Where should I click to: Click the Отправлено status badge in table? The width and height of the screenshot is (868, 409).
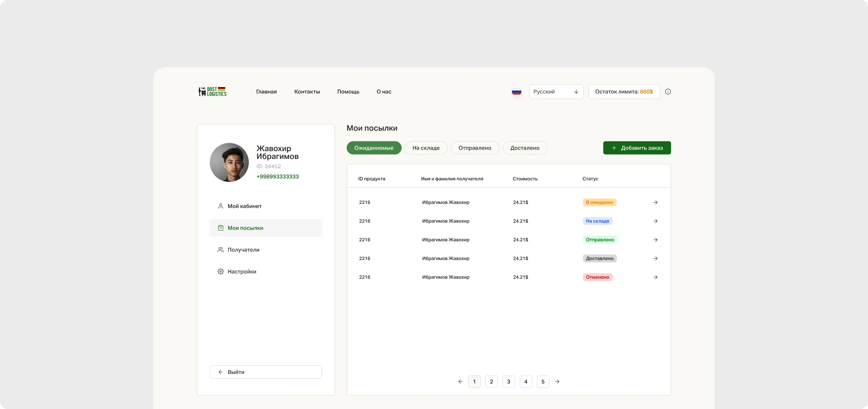[x=600, y=240]
